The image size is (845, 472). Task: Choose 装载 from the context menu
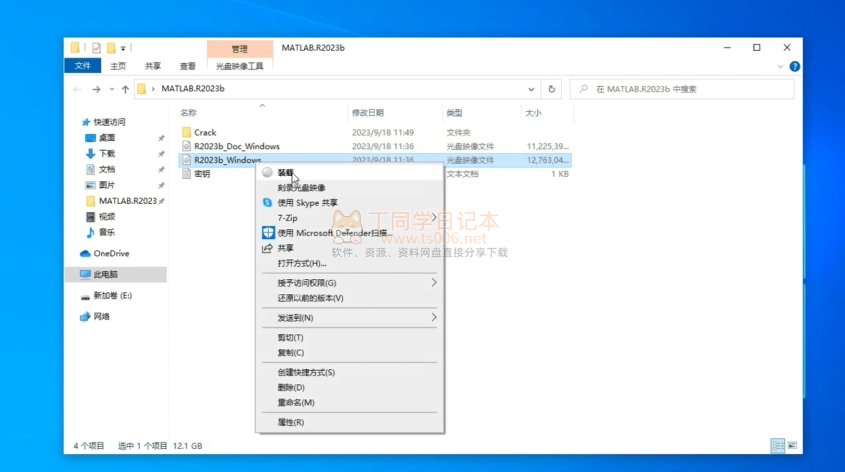(349, 173)
